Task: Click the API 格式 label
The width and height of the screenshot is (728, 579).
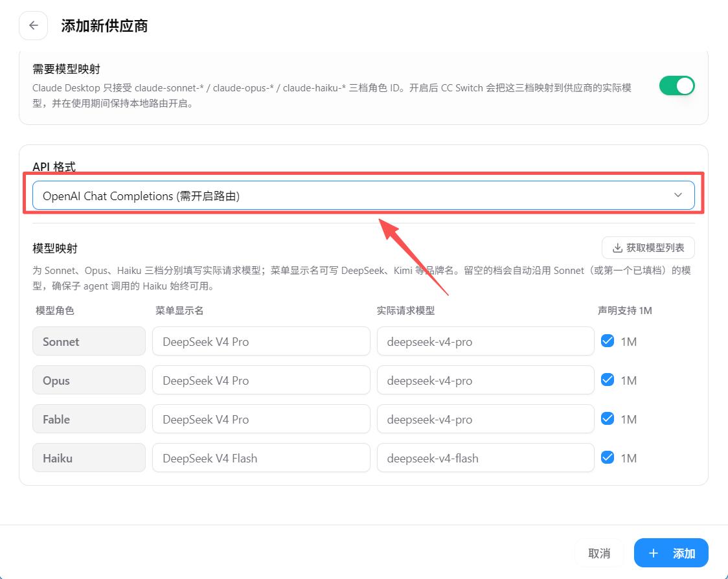Action: pyautogui.click(x=54, y=166)
